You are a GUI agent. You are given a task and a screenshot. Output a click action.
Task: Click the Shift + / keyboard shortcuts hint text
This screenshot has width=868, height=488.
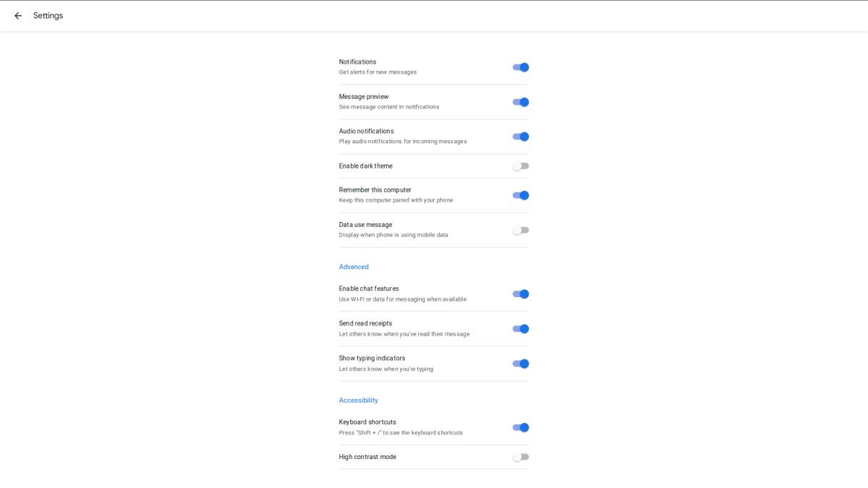(401, 433)
